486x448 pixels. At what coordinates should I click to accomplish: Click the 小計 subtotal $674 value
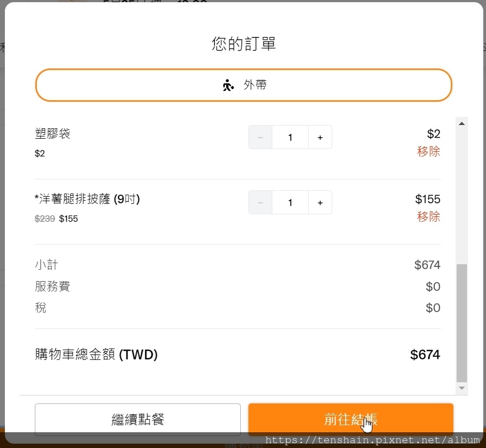coord(427,265)
